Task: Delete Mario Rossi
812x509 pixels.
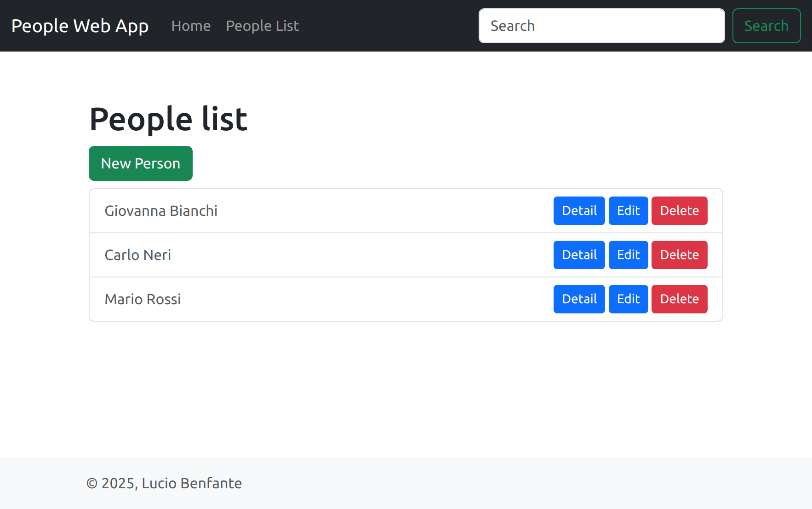Action: 679,299
